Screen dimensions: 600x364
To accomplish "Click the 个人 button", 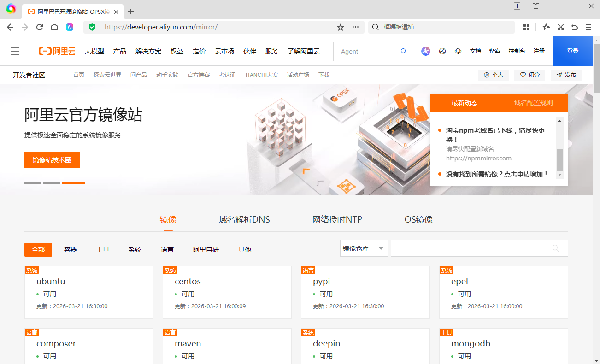I will tap(494, 75).
